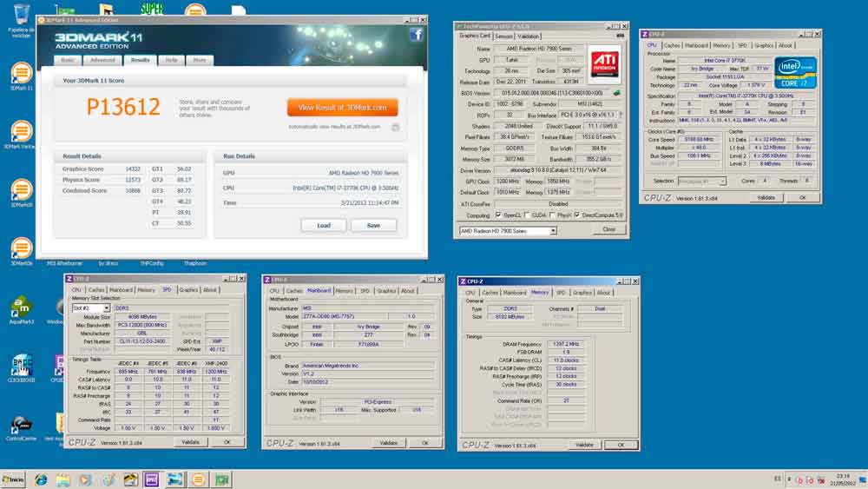Click the P13612 score text
This screenshot has height=489, width=868.
[x=123, y=107]
